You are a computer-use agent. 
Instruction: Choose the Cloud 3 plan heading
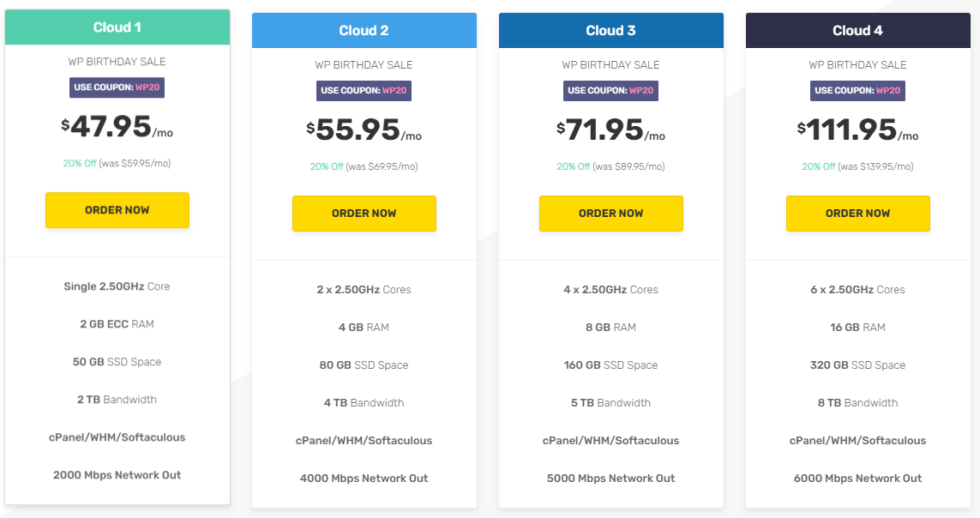coord(610,31)
